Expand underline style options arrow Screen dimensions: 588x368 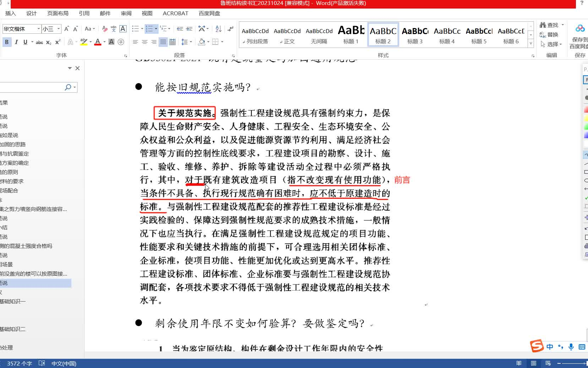pyautogui.click(x=32, y=42)
